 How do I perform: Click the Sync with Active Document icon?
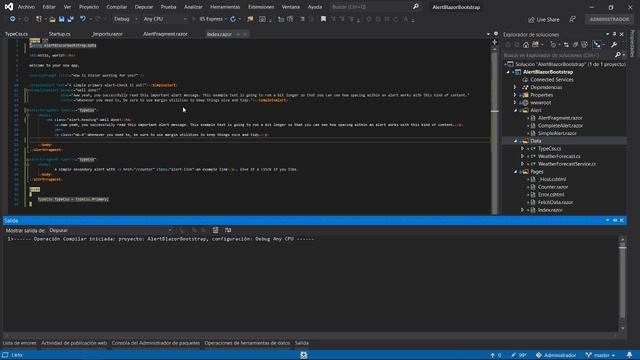pos(566,44)
